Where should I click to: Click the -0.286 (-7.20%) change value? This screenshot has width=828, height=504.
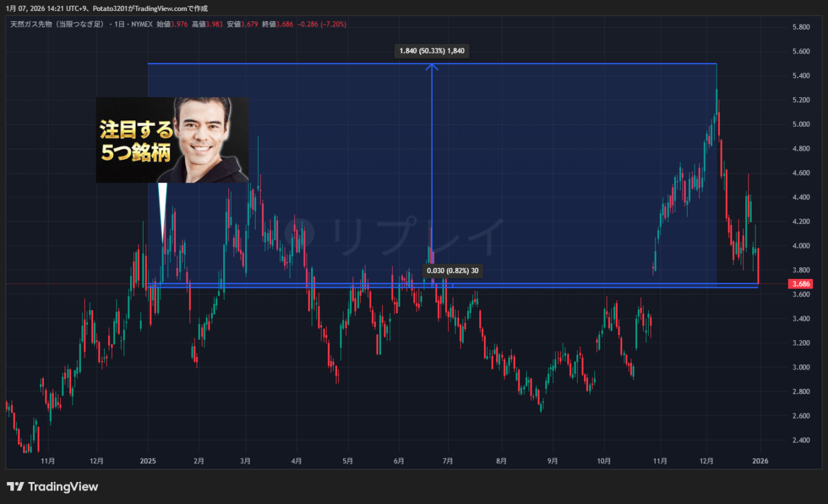click(321, 24)
